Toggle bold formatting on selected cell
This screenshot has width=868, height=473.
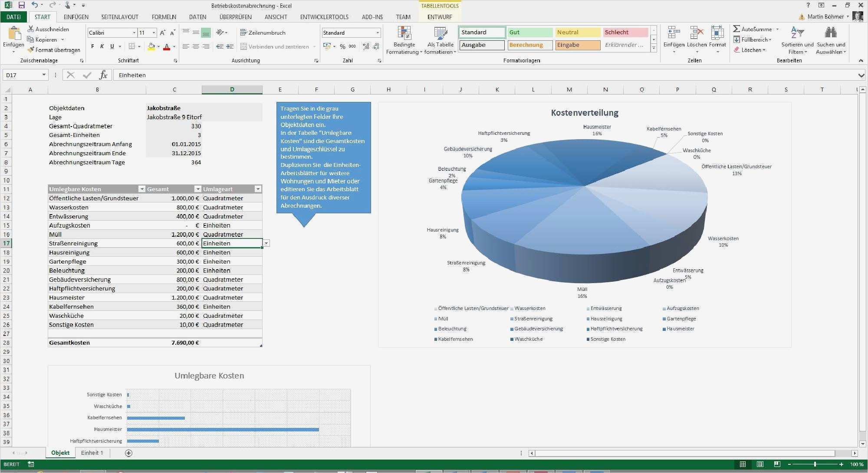(x=92, y=46)
